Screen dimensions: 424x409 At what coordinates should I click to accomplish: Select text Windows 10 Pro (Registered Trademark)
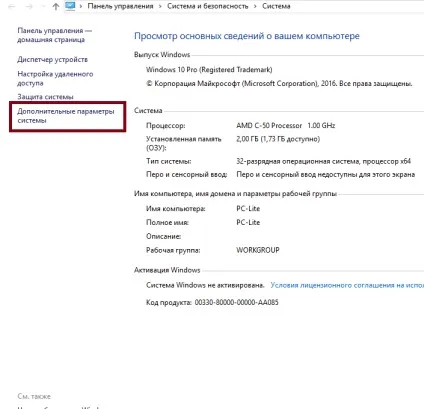pyautogui.click(x=209, y=70)
